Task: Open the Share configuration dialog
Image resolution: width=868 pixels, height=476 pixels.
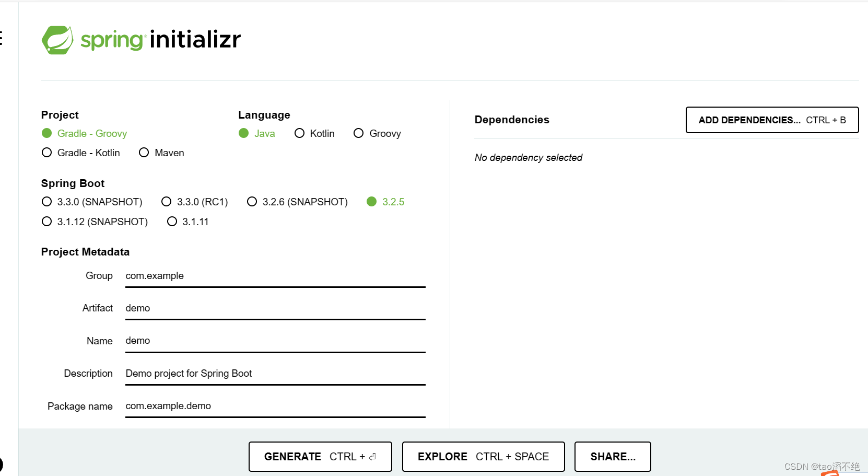Action: (613, 457)
